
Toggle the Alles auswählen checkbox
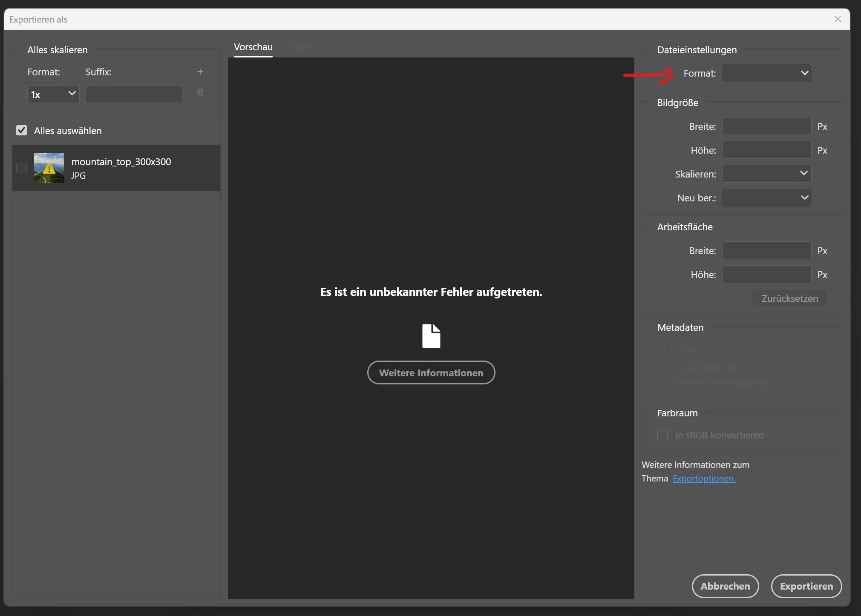coord(22,131)
